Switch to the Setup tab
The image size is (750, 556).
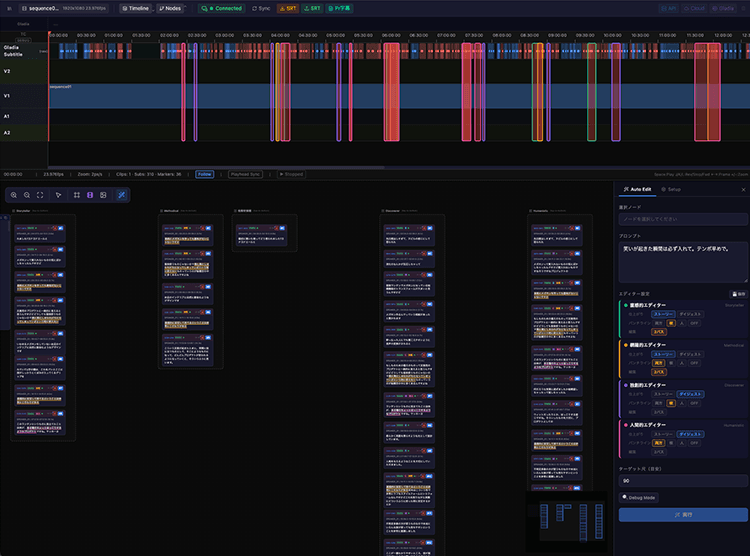coord(672,189)
